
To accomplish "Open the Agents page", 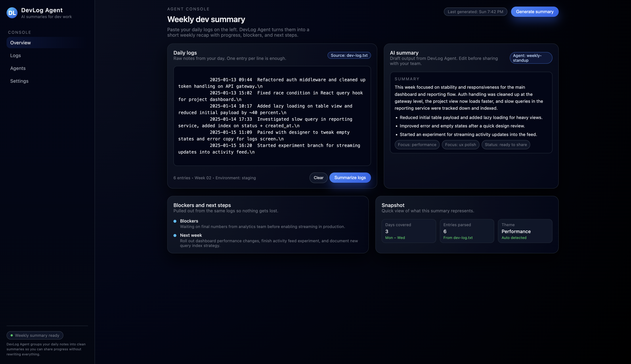I will click(18, 68).
